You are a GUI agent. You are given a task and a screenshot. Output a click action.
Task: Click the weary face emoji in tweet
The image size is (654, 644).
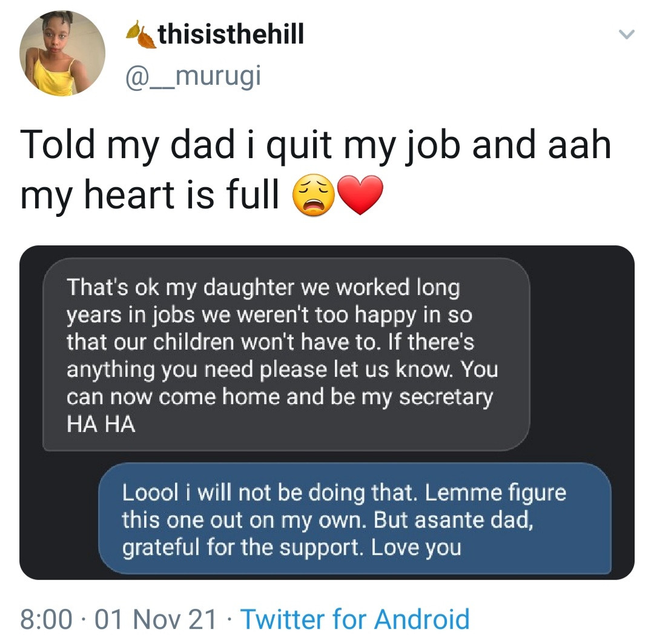313,196
